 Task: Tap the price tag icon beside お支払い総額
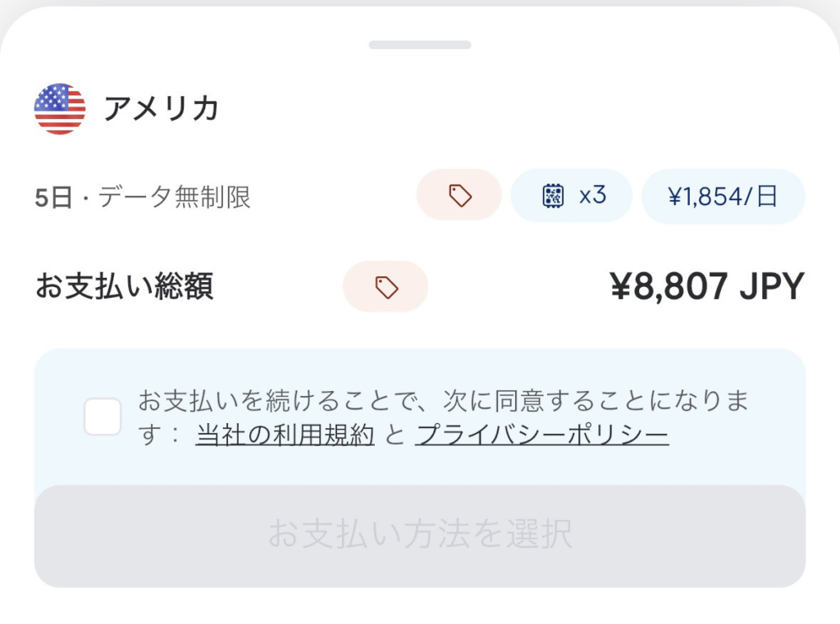pos(386,286)
